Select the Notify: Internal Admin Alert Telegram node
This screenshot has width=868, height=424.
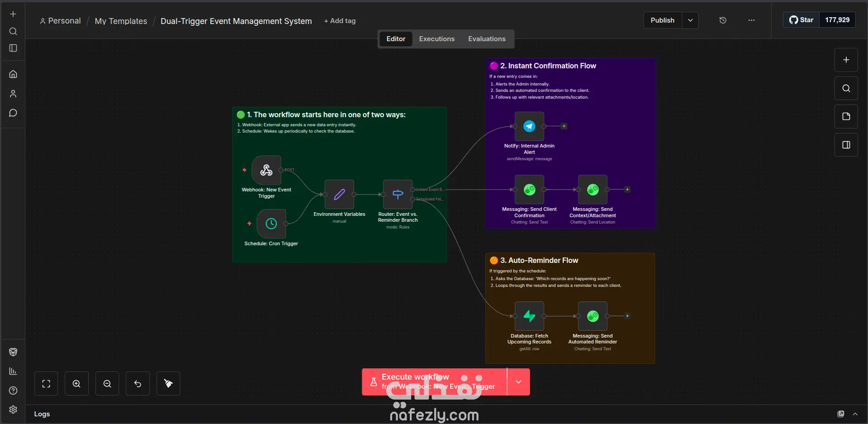tap(529, 126)
